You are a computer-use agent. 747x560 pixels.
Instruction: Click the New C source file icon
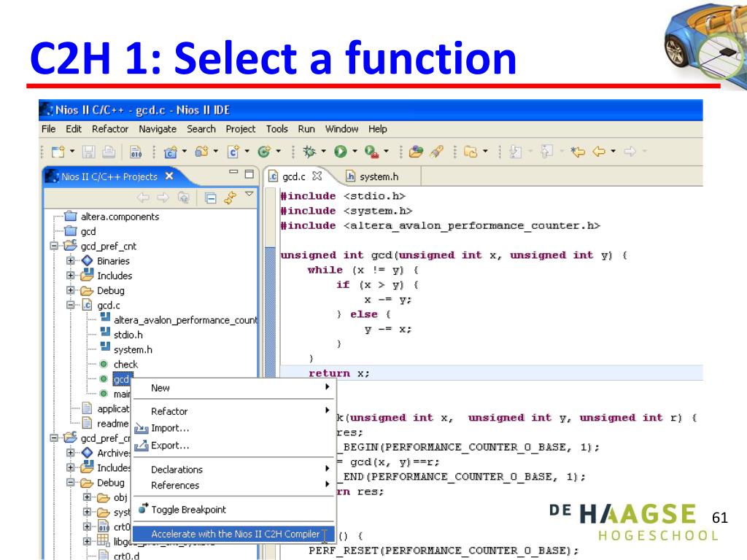[x=233, y=152]
